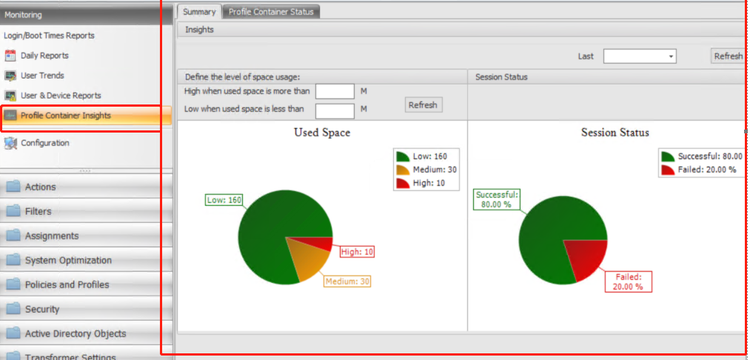The image size is (750, 360).
Task: Click the User Trends icon
Action: coord(10,76)
